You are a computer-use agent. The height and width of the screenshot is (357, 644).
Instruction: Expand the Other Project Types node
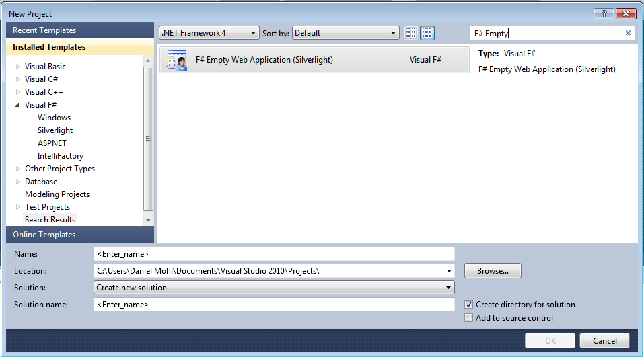point(17,169)
